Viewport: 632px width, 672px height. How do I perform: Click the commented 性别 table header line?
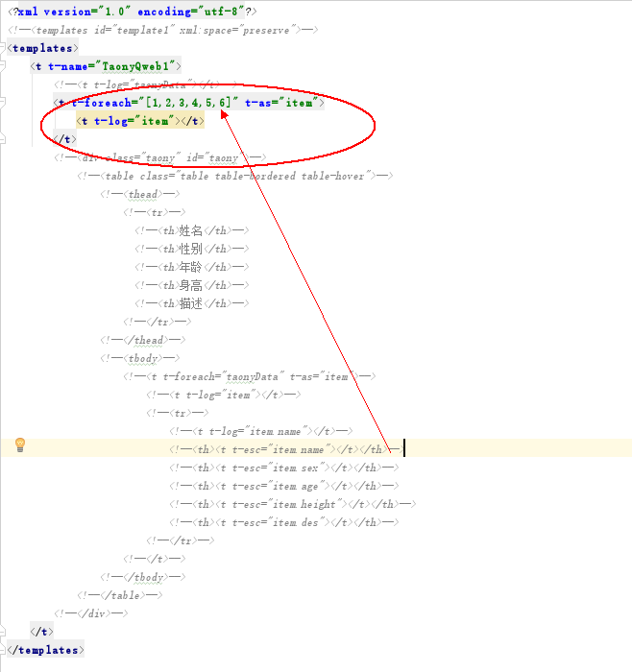click(192, 249)
